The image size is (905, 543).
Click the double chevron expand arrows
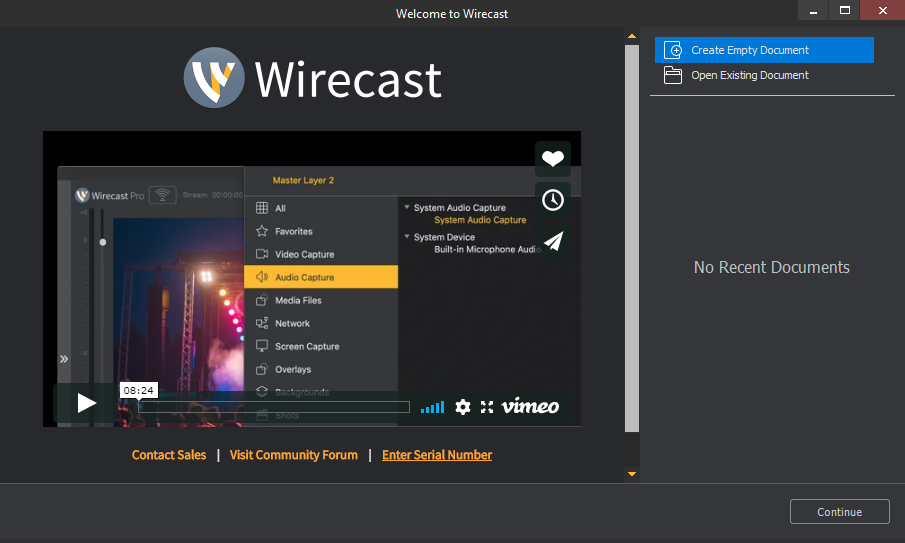tap(64, 359)
